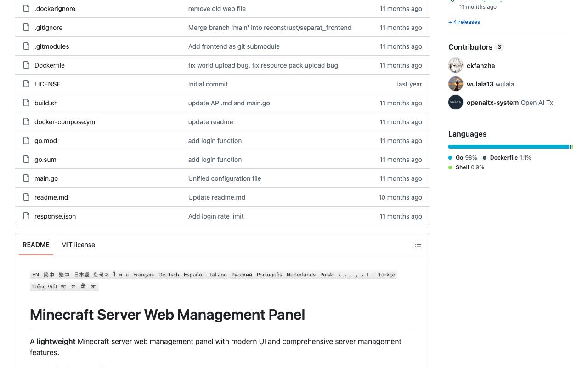This screenshot has height=368, width=588.
Task: Choose the Tiếng Việt language badge
Action: (x=45, y=287)
